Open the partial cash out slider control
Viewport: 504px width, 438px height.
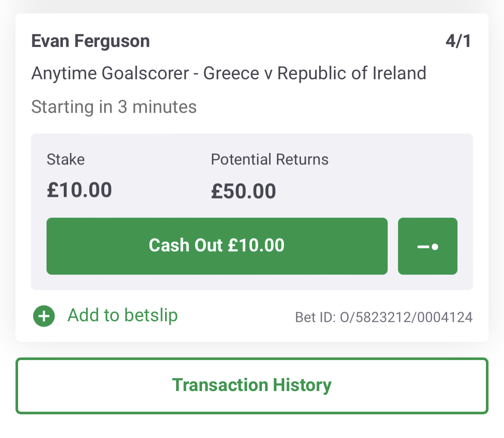[427, 246]
